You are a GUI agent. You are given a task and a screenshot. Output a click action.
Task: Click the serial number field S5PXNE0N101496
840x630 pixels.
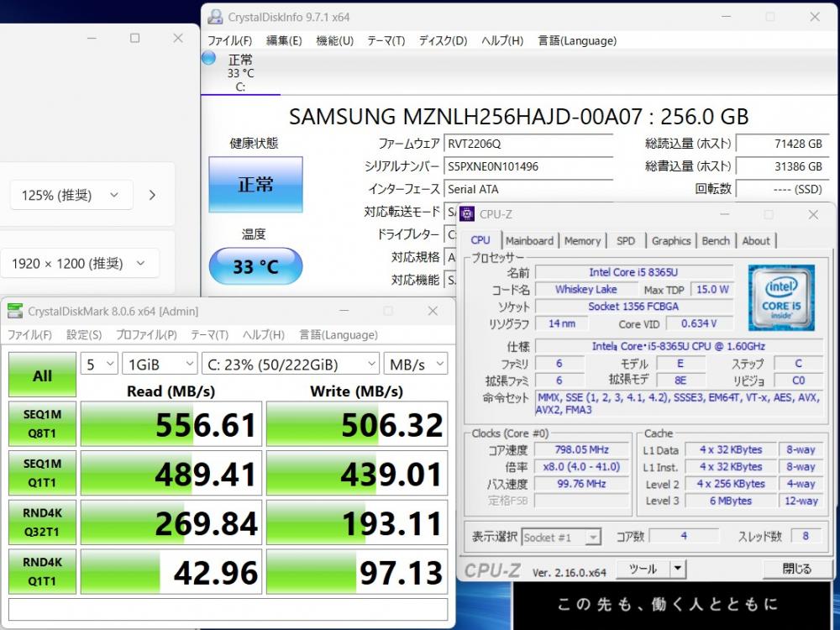click(528, 166)
